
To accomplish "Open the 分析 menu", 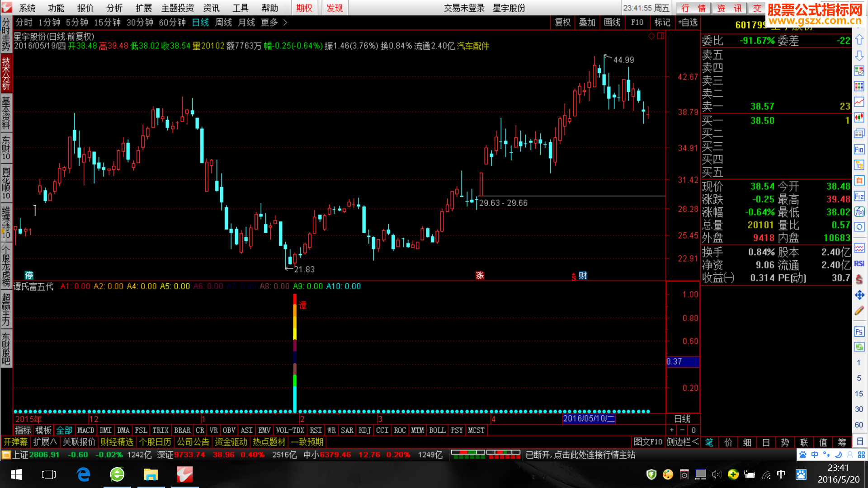I will [x=114, y=8].
